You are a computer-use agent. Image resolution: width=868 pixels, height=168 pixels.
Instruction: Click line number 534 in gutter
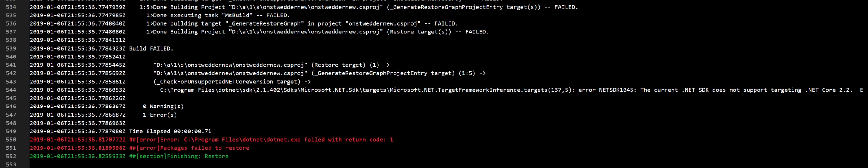11,7
